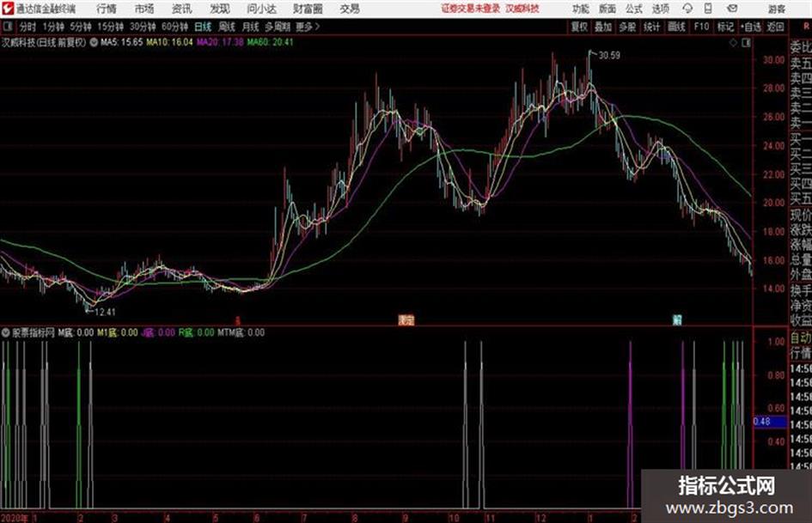The image size is (812, 523).
Task: Click the cyan event marker on timeline
Action: pyautogui.click(x=677, y=320)
